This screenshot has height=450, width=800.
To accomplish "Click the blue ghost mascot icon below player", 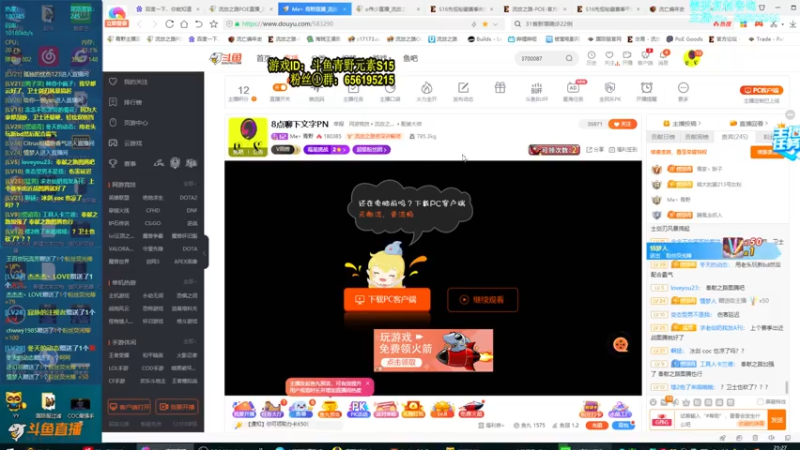I will (x=301, y=409).
